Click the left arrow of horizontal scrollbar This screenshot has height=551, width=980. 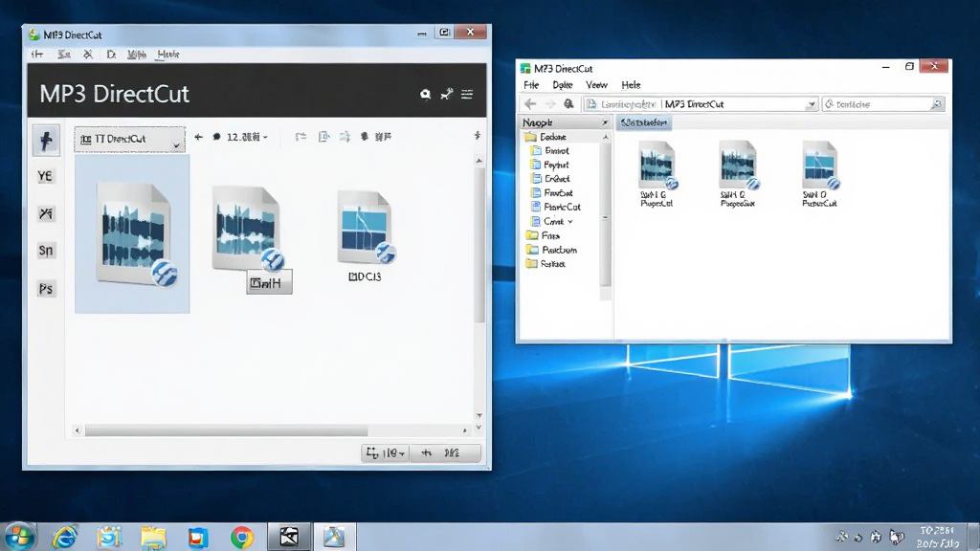tap(78, 430)
